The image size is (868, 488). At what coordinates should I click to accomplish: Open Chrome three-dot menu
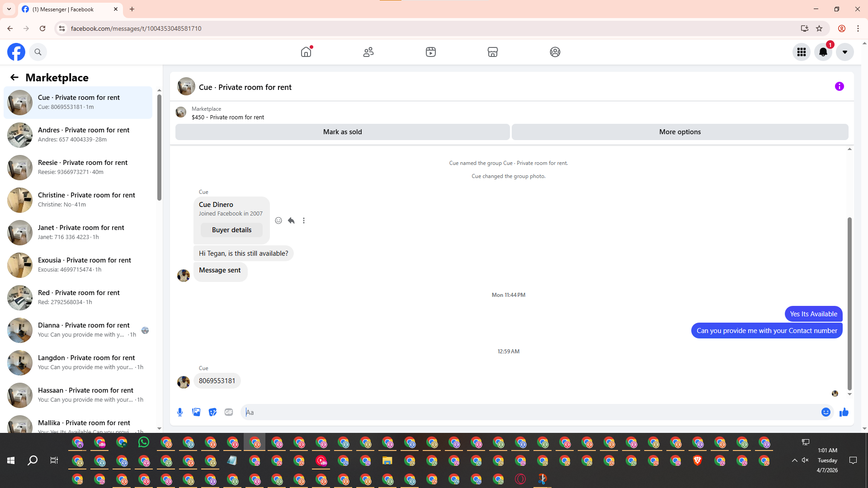pyautogui.click(x=858, y=28)
